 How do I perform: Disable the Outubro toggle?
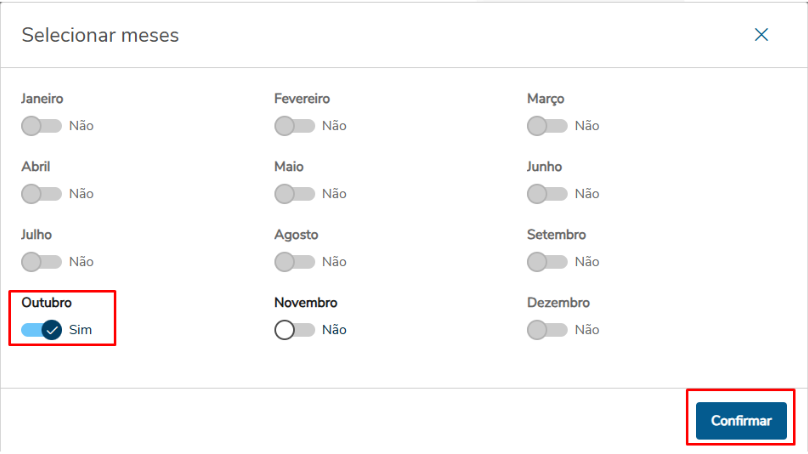click(x=41, y=330)
